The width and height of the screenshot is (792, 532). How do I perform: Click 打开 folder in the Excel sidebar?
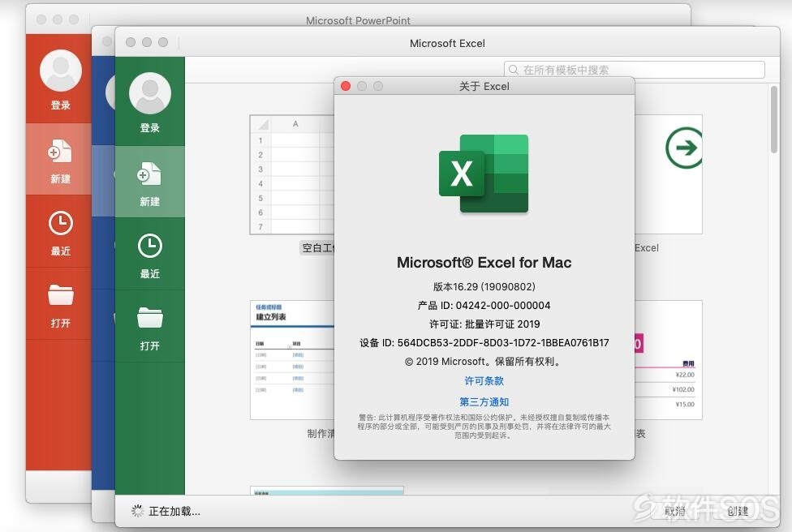tap(150, 327)
